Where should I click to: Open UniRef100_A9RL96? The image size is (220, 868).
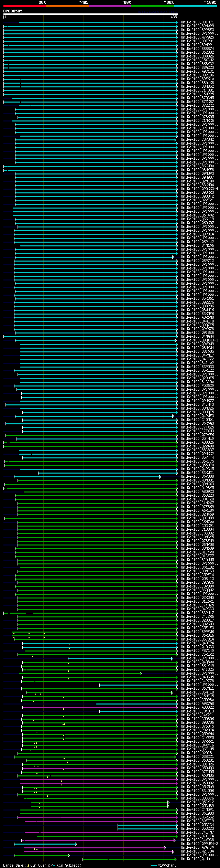click(x=197, y=75)
